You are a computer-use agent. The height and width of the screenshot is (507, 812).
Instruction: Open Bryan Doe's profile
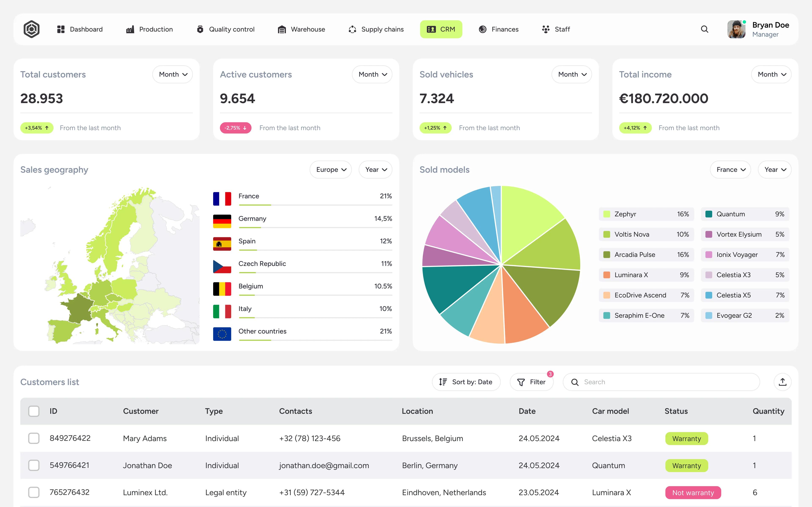(x=758, y=29)
